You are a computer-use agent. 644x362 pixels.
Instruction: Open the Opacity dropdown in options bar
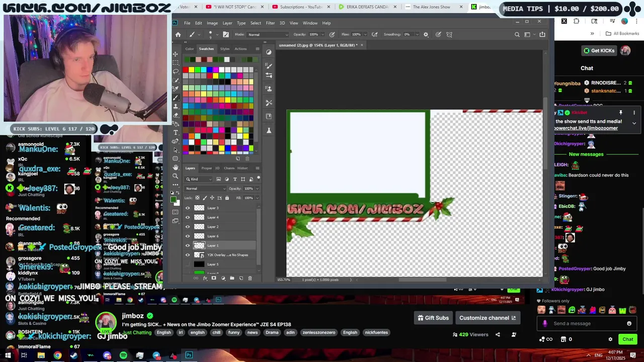(x=323, y=35)
